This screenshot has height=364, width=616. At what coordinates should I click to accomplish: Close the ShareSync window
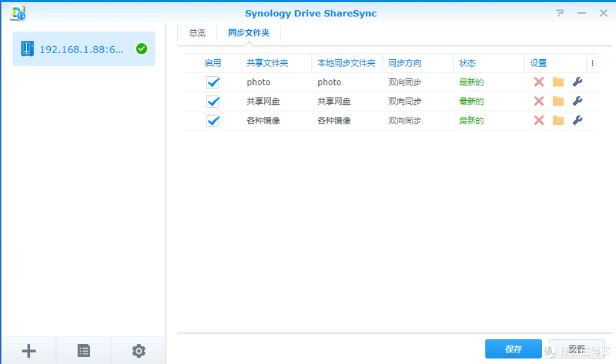pos(603,13)
